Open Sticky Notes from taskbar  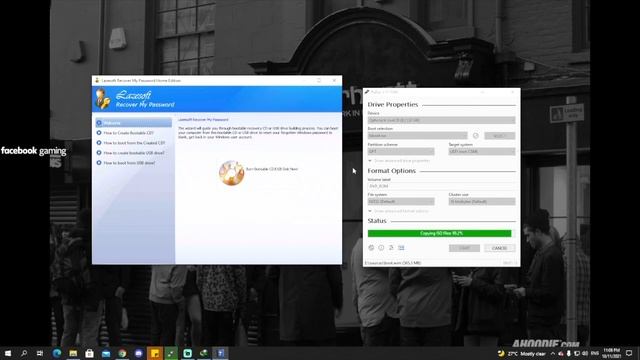155,353
